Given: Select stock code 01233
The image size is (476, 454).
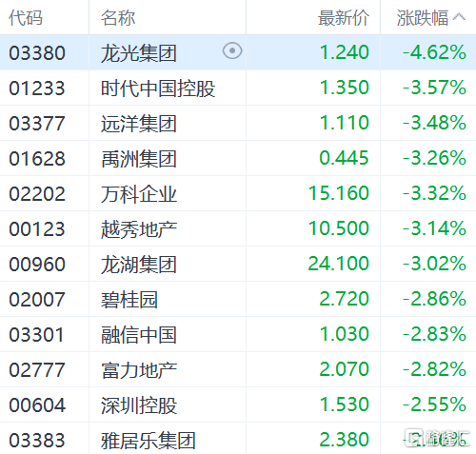Looking at the screenshot, I should 37,89.
